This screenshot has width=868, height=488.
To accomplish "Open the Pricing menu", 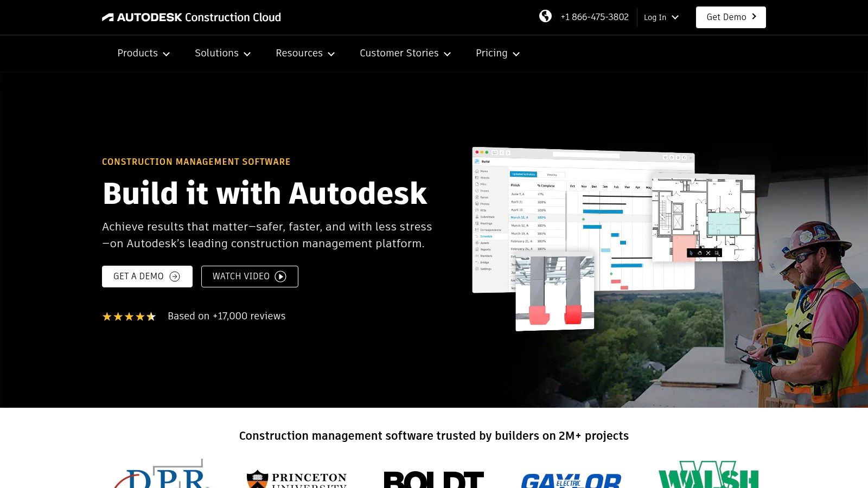I will point(498,53).
